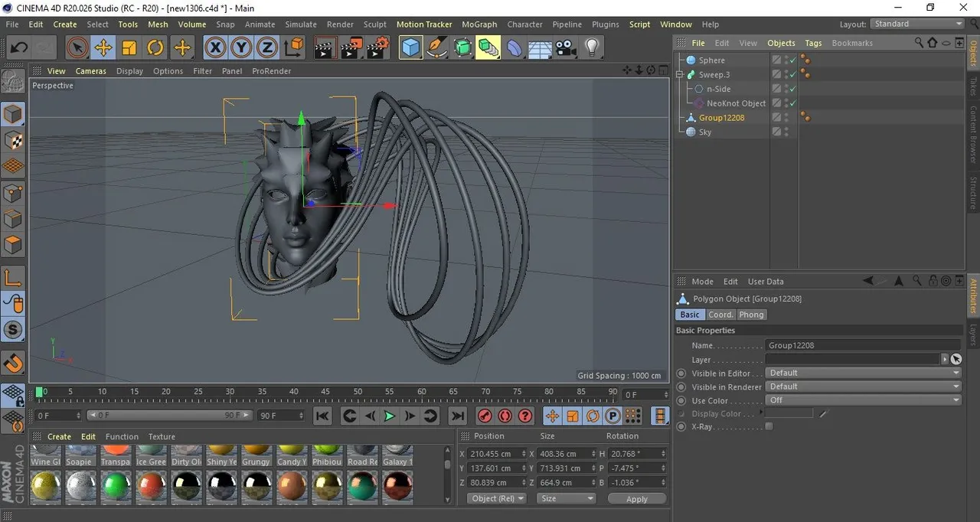The image size is (980, 522).
Task: Open the Edit Render Settings icon
Action: click(x=377, y=47)
